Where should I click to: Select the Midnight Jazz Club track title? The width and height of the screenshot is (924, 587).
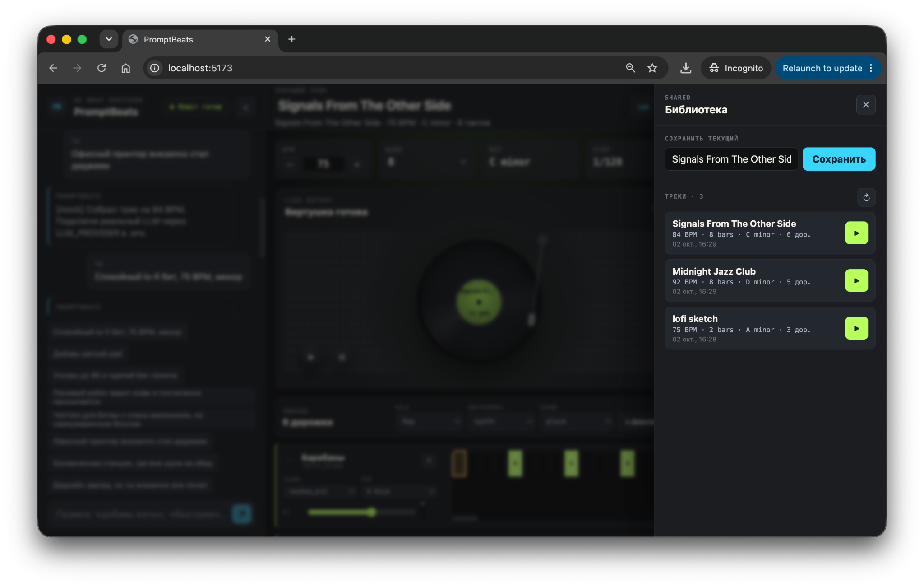[x=714, y=271]
